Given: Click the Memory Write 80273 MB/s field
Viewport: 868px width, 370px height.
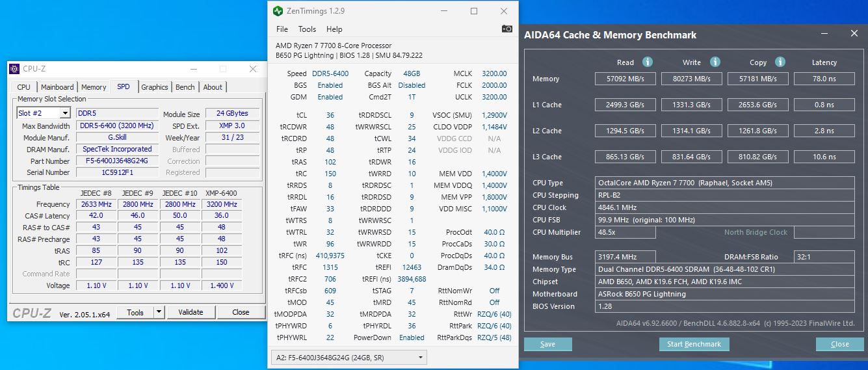Looking at the screenshot, I should pyautogui.click(x=692, y=79).
